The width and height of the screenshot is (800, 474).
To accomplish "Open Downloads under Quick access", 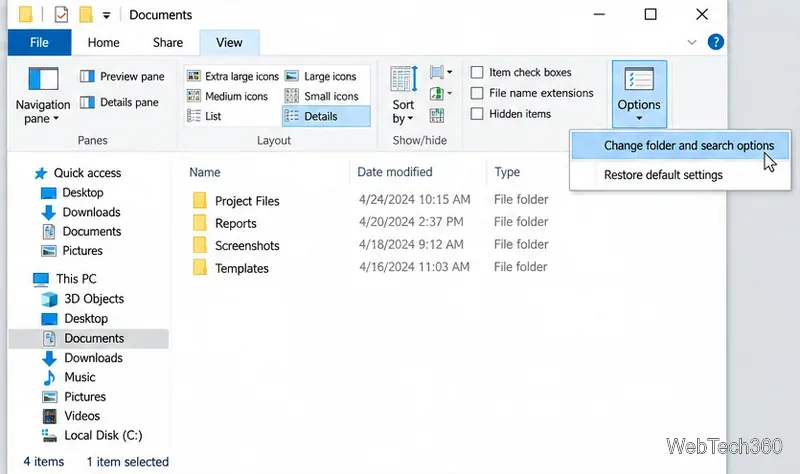I will click(x=81, y=212).
